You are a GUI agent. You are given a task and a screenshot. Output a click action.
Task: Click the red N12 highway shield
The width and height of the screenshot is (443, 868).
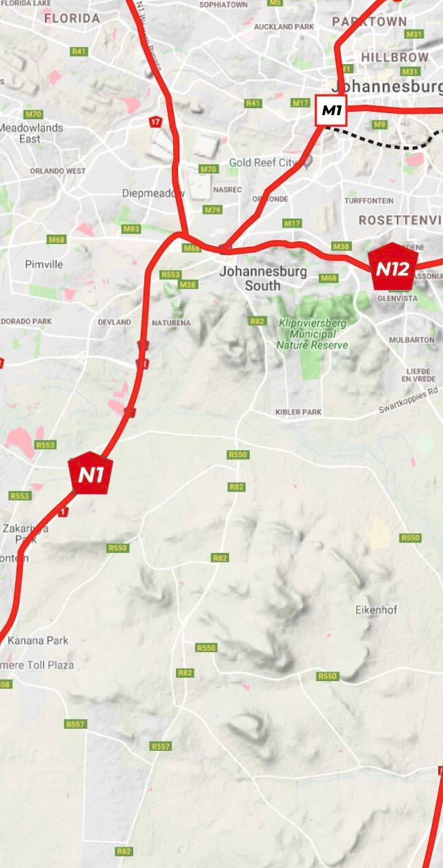tap(393, 268)
